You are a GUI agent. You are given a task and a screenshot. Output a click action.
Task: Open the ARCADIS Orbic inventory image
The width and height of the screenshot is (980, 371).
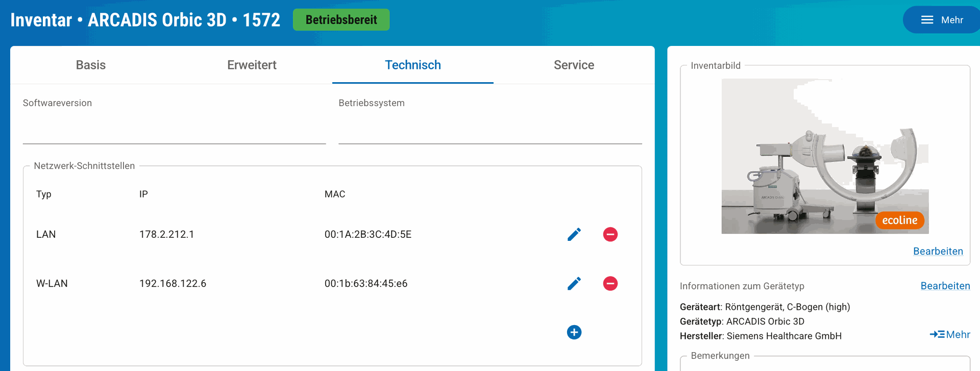(825, 156)
